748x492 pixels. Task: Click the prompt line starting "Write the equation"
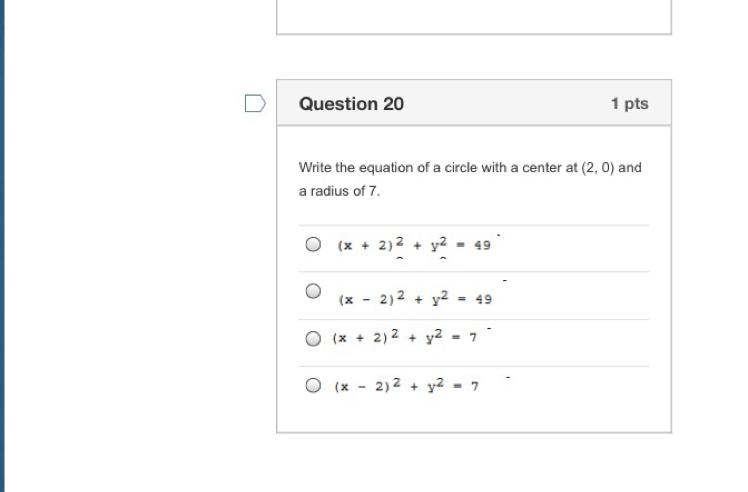[470, 167]
